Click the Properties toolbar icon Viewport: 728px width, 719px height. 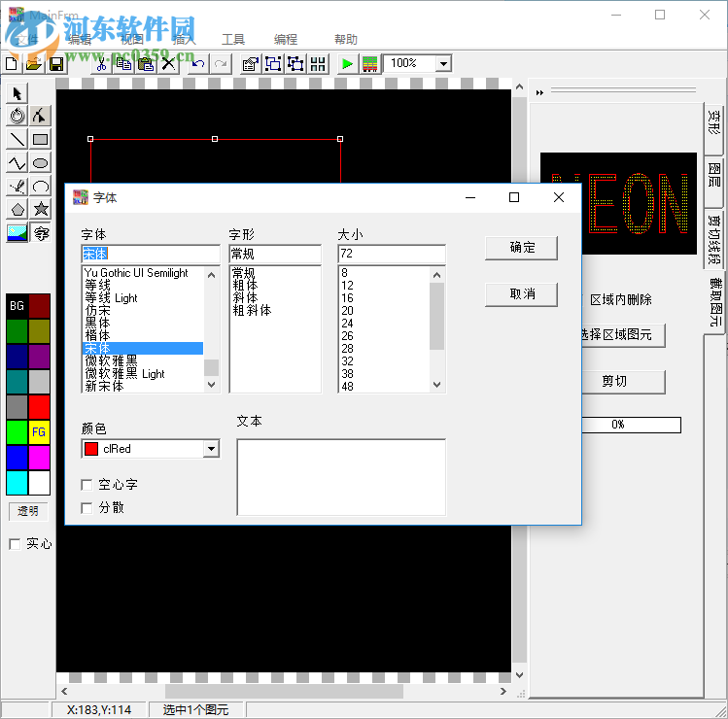251,63
